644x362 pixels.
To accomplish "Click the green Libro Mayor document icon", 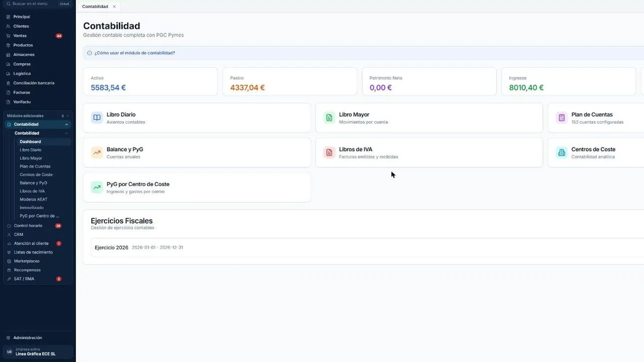I will 330,118.
